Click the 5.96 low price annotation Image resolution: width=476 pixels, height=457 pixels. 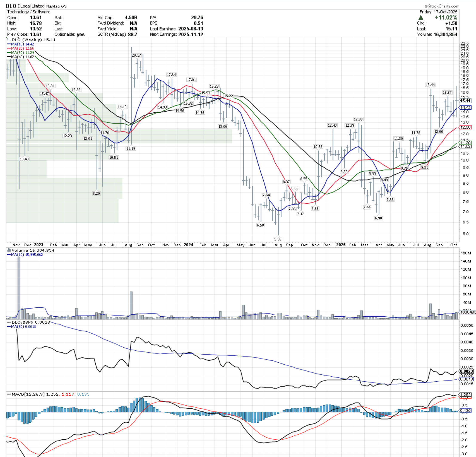point(278,239)
